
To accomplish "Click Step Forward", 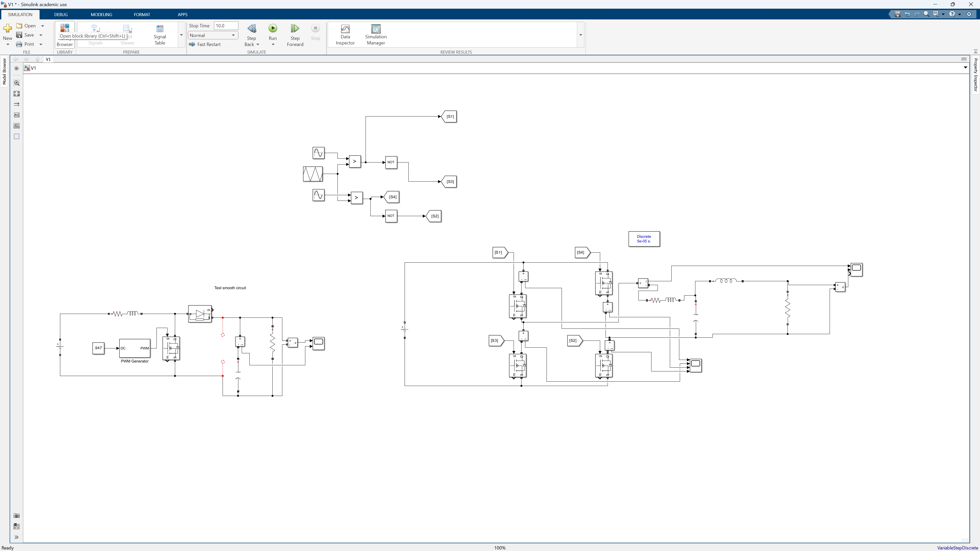I will (295, 35).
